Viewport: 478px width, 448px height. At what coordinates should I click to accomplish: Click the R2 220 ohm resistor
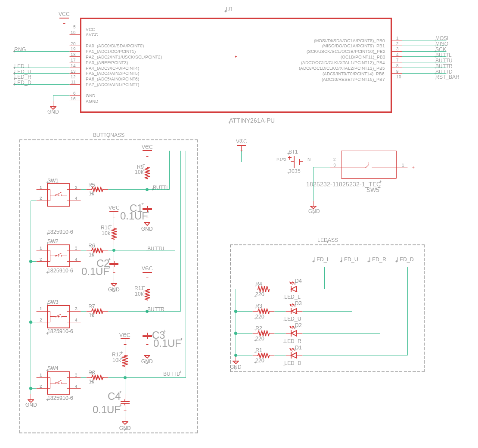point(264,333)
